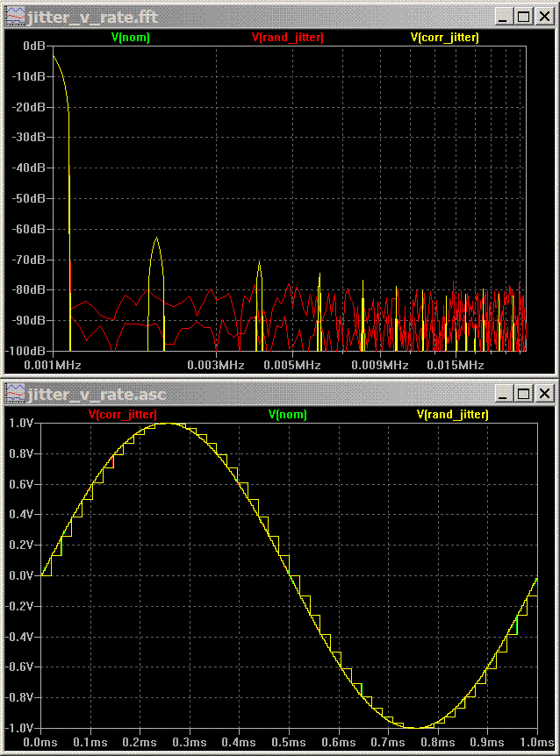Click the 0.5ms time axis label

click(x=289, y=743)
